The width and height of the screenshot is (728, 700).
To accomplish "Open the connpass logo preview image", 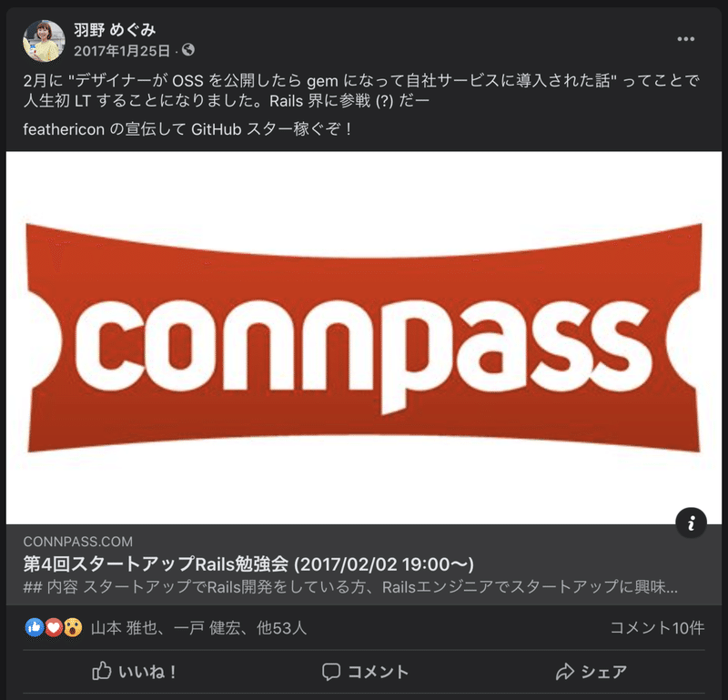I will click(364, 338).
